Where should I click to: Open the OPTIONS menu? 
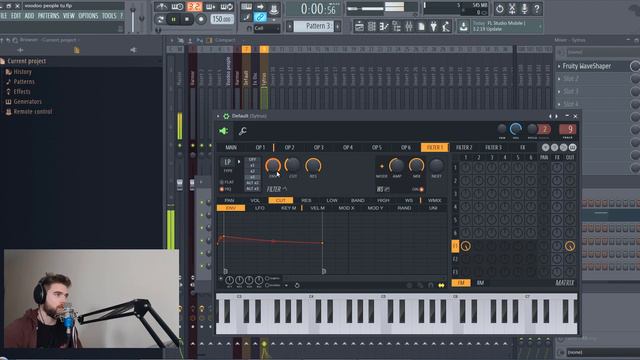click(x=88, y=16)
